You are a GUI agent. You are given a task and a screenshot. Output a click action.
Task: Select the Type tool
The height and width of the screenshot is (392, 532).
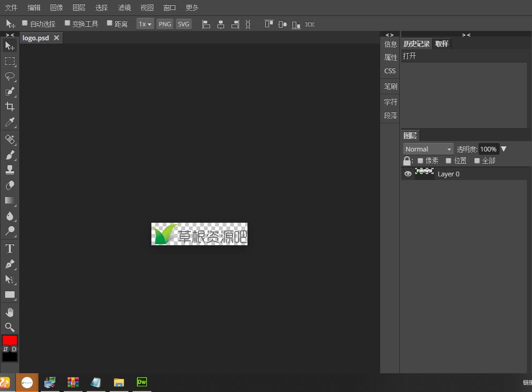pyautogui.click(x=10, y=249)
